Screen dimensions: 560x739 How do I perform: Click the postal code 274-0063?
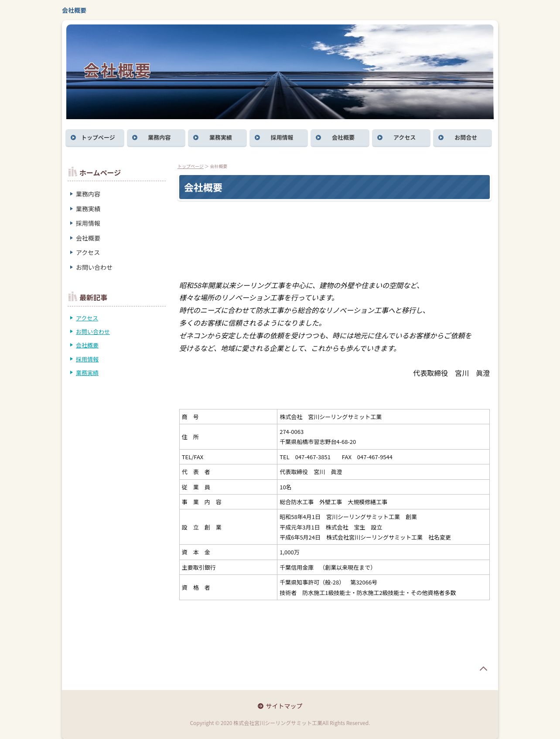click(x=292, y=432)
